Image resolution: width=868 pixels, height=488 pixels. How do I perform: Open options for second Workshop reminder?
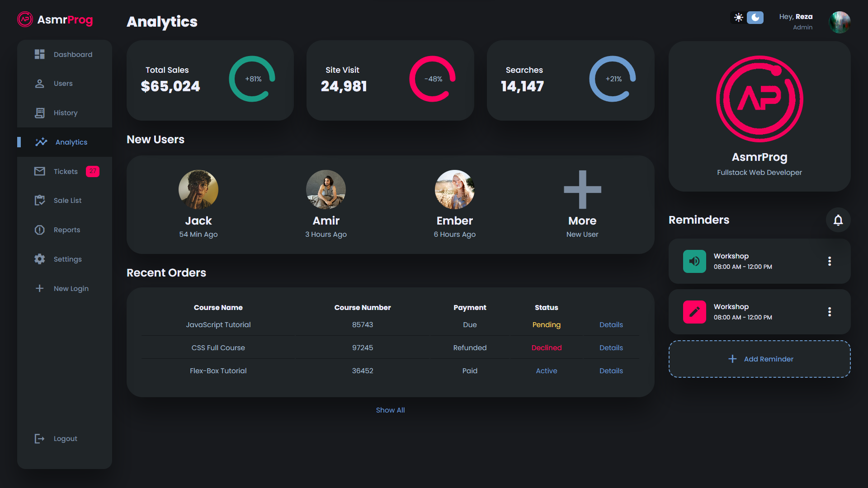(829, 312)
